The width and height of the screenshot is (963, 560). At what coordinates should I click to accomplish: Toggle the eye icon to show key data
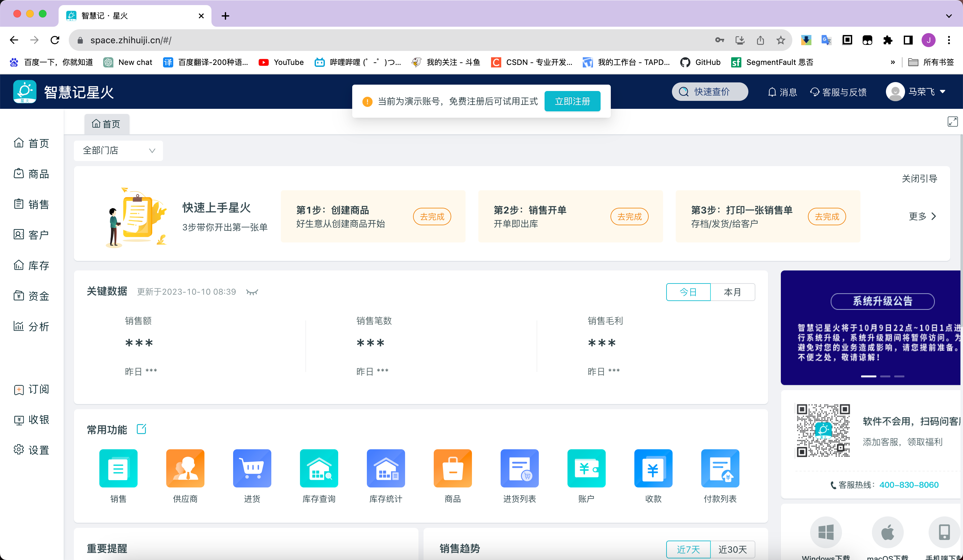point(252,292)
